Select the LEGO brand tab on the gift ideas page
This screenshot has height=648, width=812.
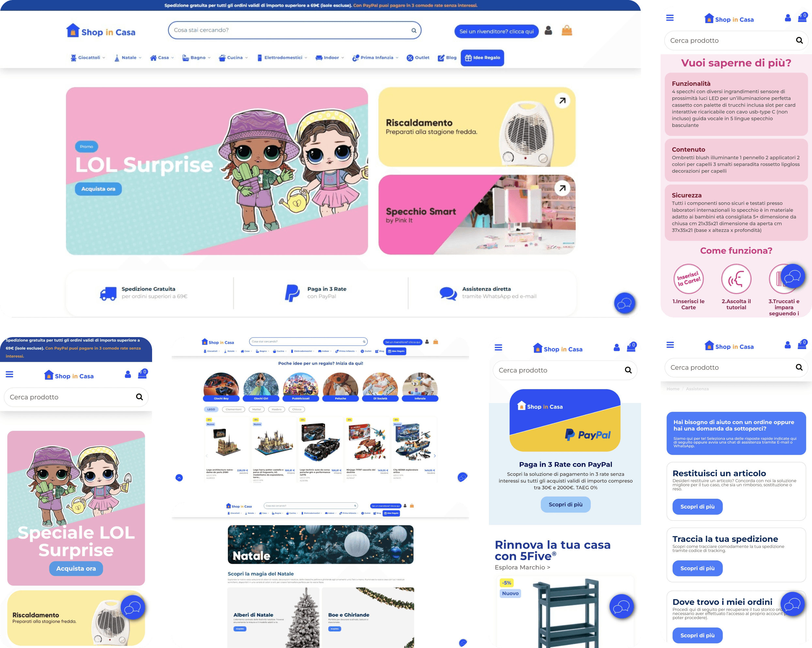211,409
